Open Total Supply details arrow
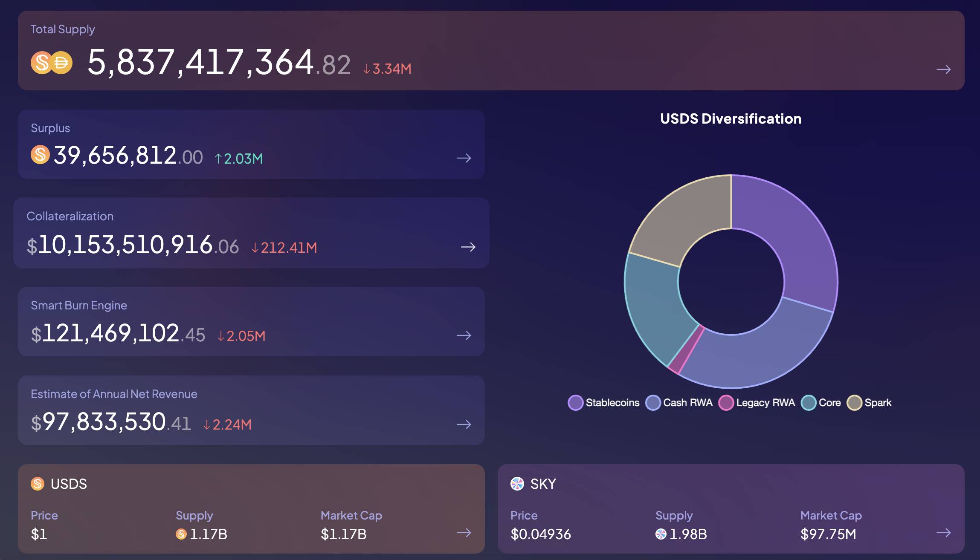Screen dimensions: 980x560 (943, 69)
